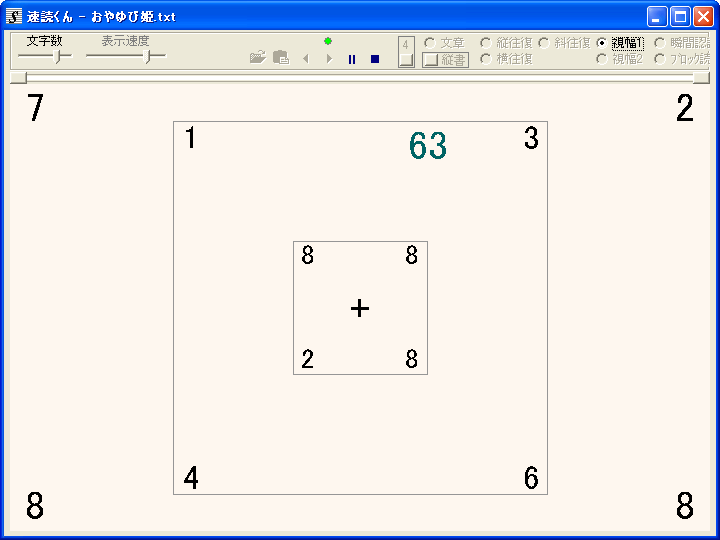The height and width of the screenshot is (540, 720).
Task: Open a text file with folder icon
Action: 258,57
